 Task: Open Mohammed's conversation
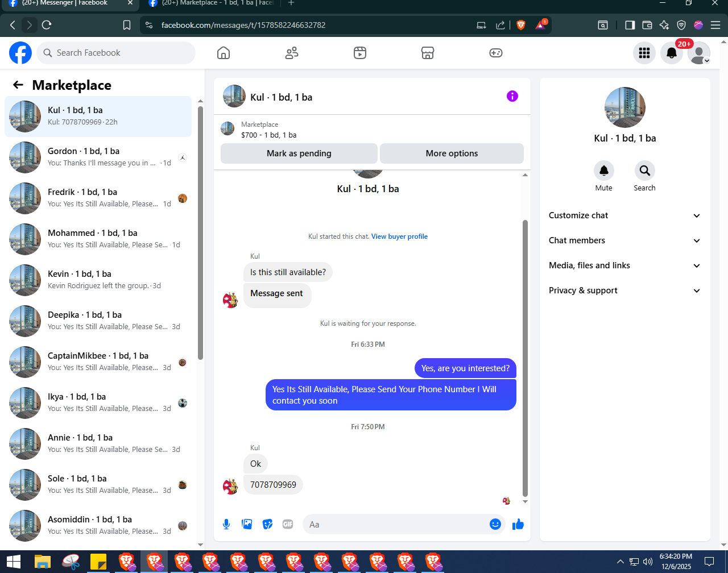pyautogui.click(x=98, y=239)
